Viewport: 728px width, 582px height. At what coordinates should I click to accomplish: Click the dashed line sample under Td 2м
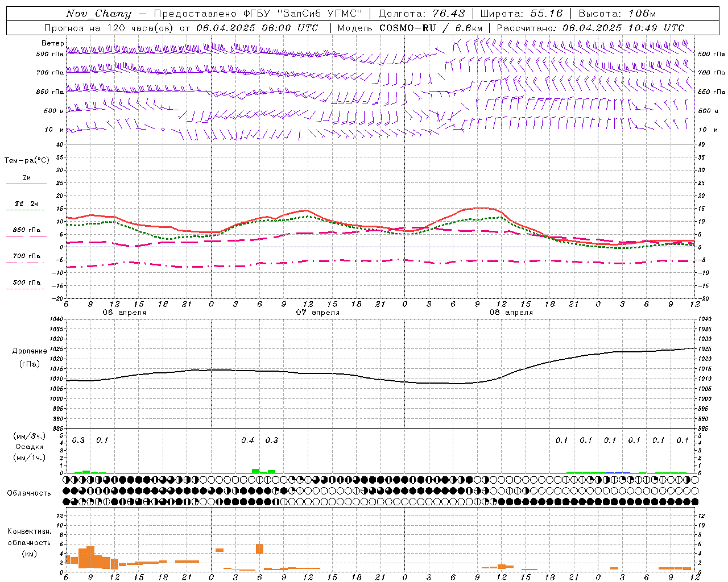coord(25,210)
